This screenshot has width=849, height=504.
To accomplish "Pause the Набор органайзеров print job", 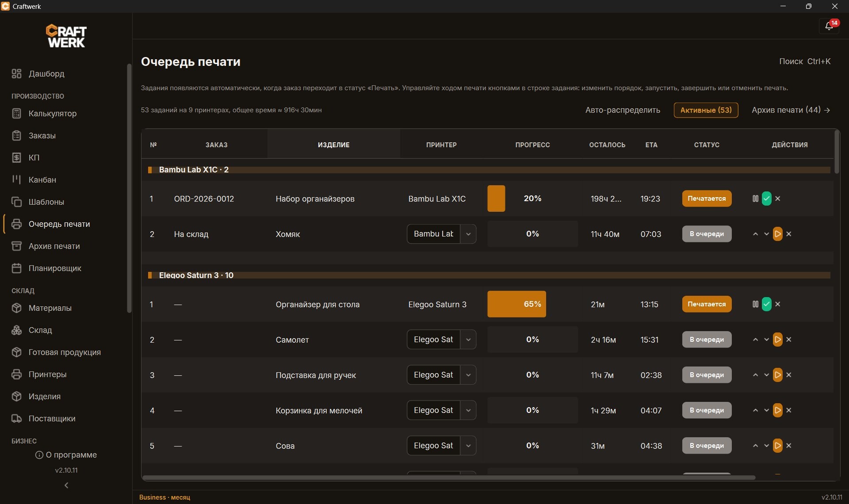I will pyautogui.click(x=755, y=199).
